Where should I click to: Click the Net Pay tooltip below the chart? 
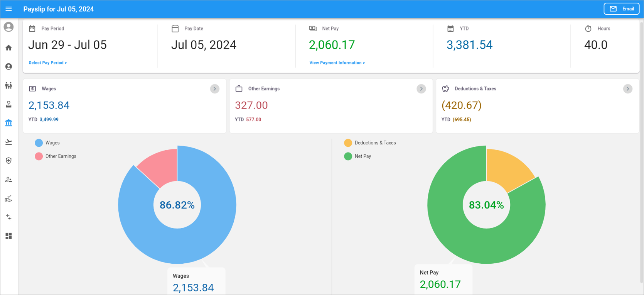[x=443, y=280]
